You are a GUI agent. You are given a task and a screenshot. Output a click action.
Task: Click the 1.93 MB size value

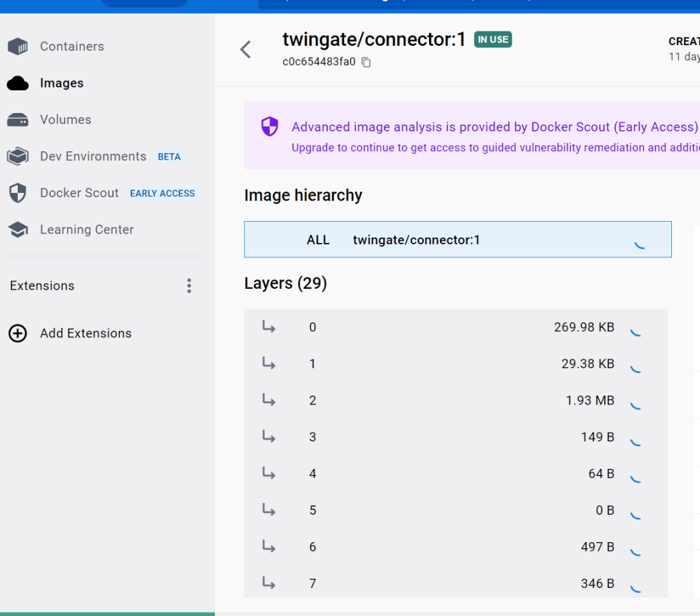[590, 400]
